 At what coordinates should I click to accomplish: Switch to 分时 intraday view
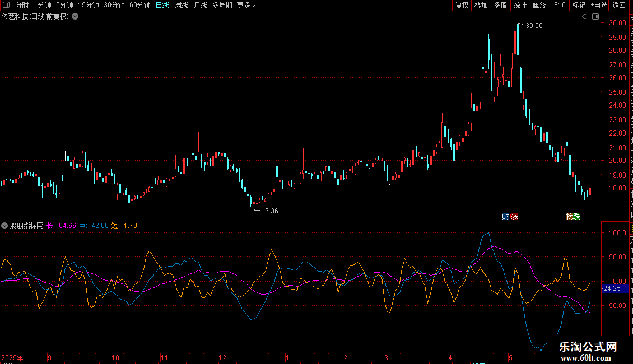(22, 5)
